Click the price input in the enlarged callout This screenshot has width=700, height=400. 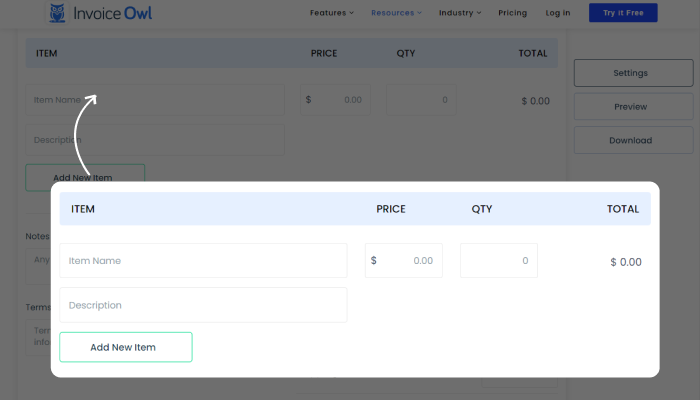click(404, 261)
